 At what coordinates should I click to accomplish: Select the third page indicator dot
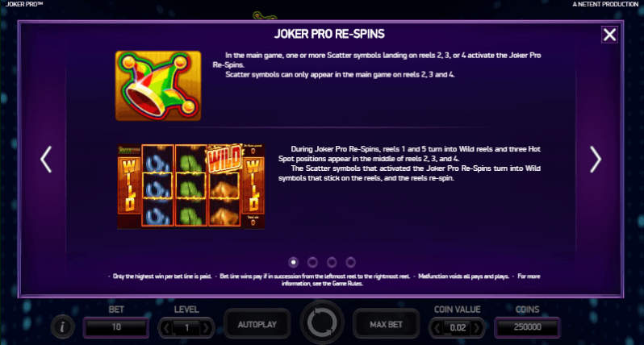pyautogui.click(x=332, y=262)
